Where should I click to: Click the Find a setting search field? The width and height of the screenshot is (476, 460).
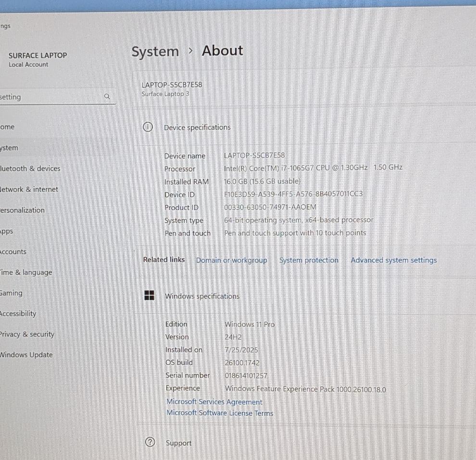58,97
